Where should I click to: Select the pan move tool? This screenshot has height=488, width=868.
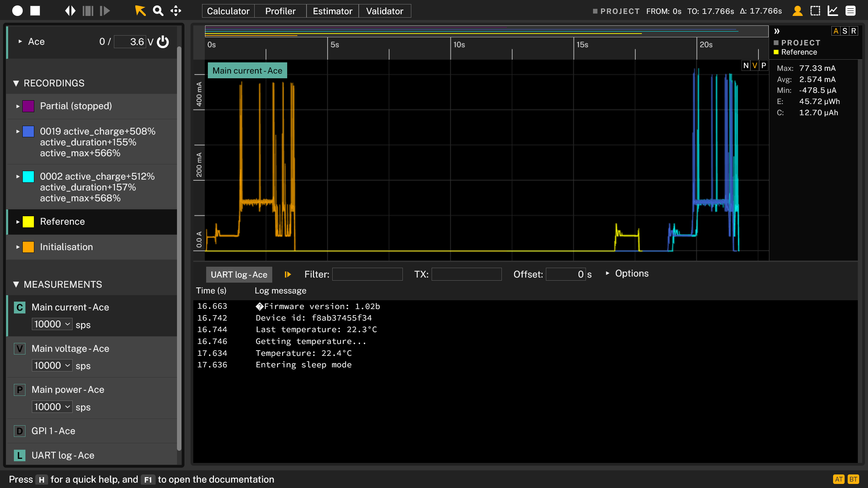coord(176,11)
